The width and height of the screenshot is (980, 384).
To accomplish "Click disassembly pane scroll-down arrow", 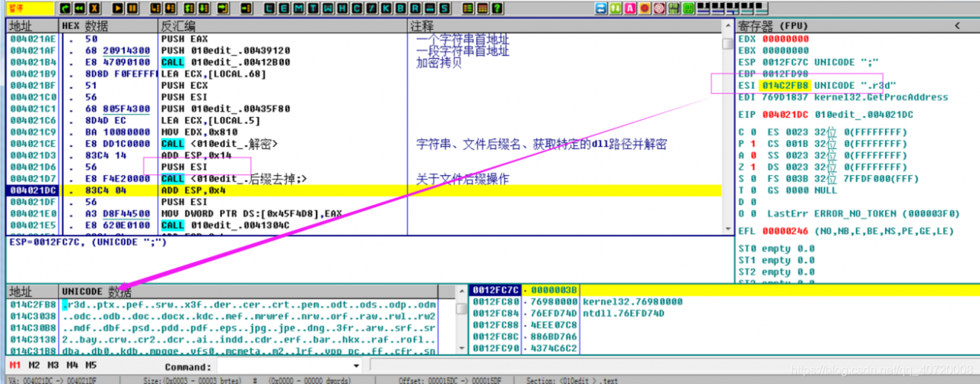I will pos(728,229).
